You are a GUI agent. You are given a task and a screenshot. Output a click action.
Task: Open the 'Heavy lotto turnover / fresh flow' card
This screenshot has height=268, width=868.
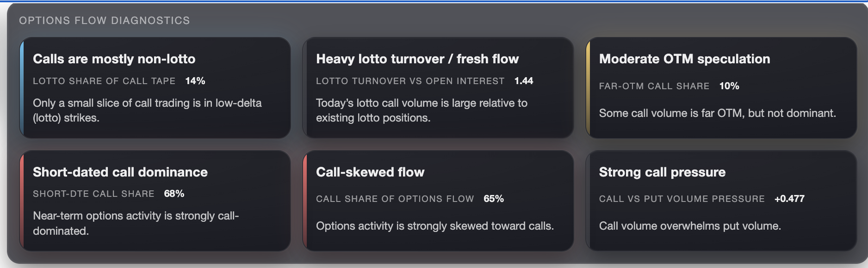(437, 88)
